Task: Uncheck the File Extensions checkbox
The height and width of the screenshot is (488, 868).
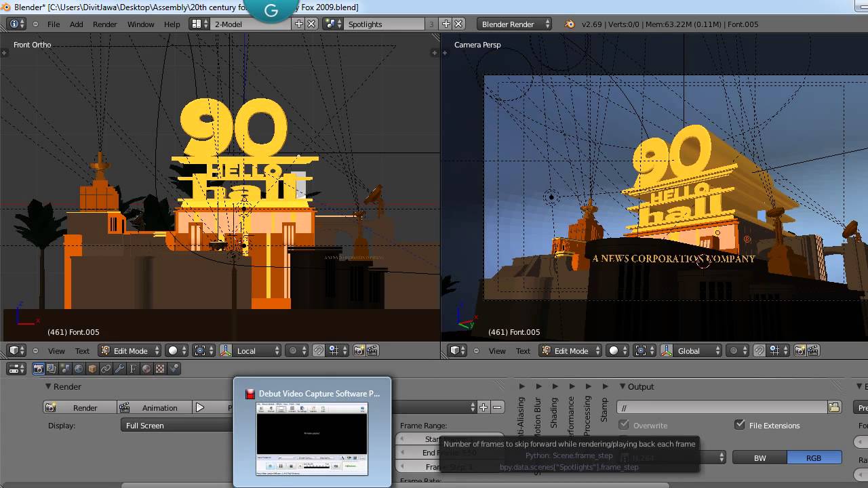Action: click(740, 425)
